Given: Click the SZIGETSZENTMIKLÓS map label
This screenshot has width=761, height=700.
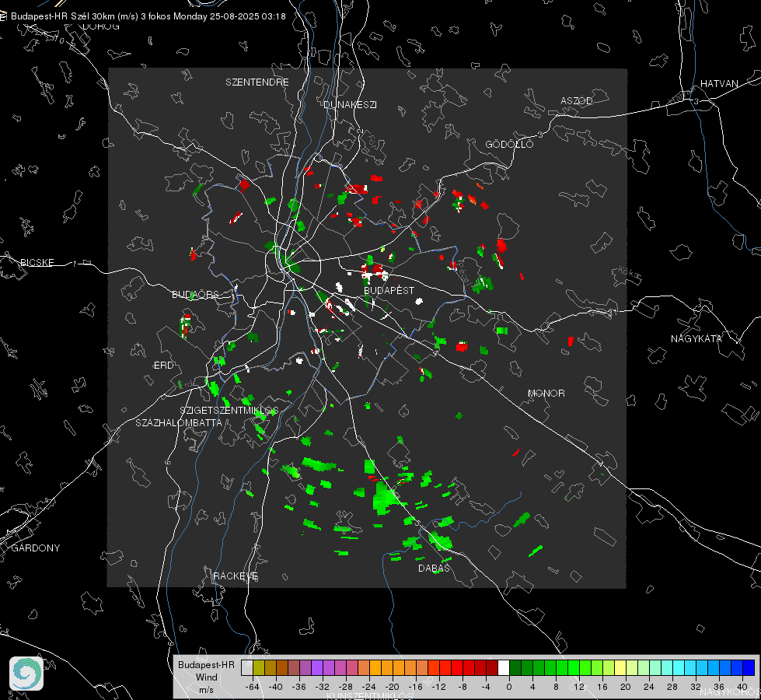Looking at the screenshot, I should [x=229, y=411].
